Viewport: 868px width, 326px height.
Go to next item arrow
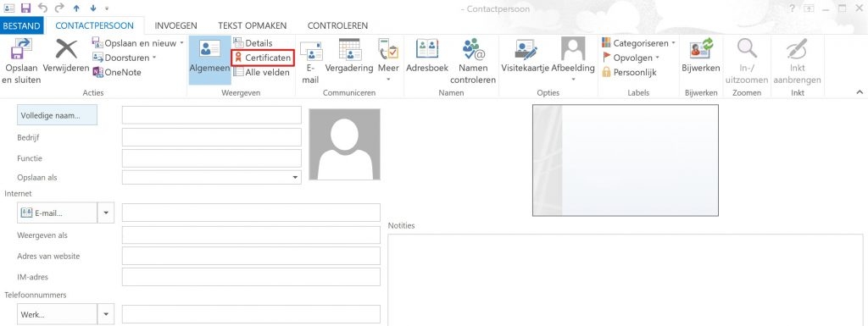point(93,8)
